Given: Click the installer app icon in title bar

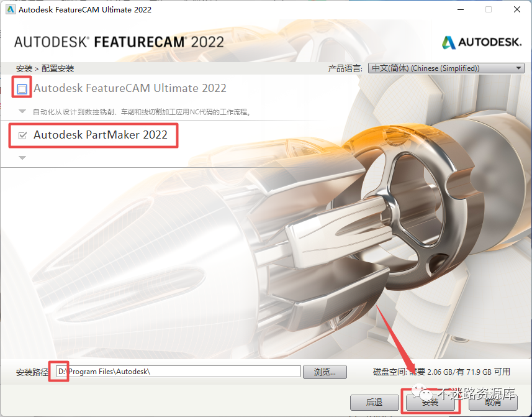Looking at the screenshot, I should 11,9.
